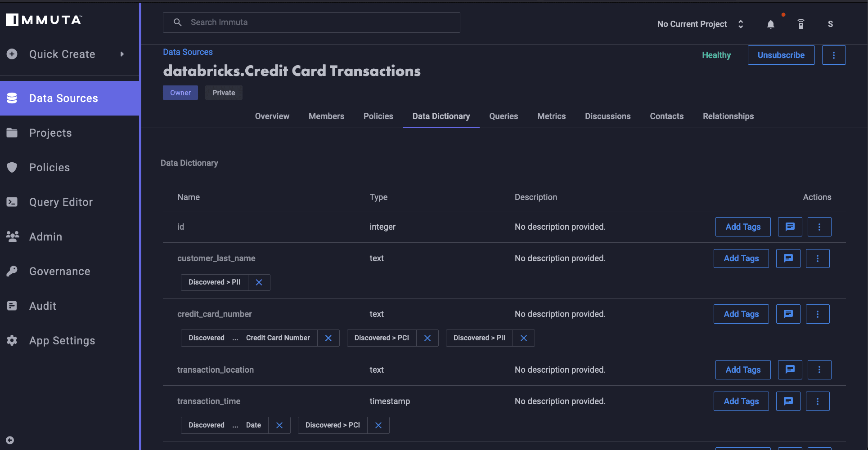Open notifications bell icon
Screen dimensions: 868x450
click(x=771, y=24)
